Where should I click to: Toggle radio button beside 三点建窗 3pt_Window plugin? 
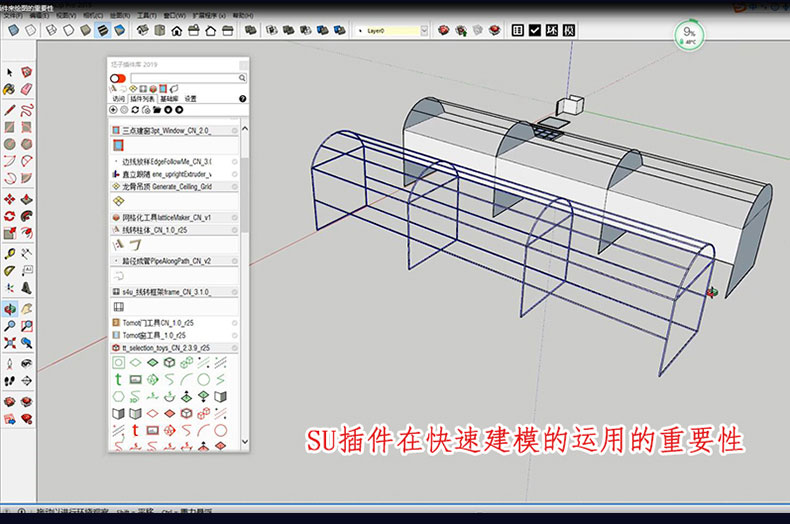tap(235, 130)
